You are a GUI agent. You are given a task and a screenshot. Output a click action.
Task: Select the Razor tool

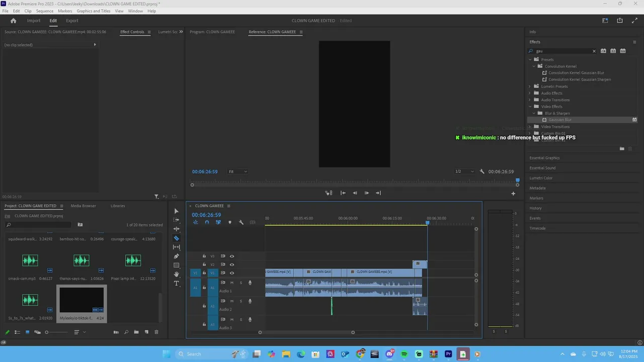pos(176,238)
